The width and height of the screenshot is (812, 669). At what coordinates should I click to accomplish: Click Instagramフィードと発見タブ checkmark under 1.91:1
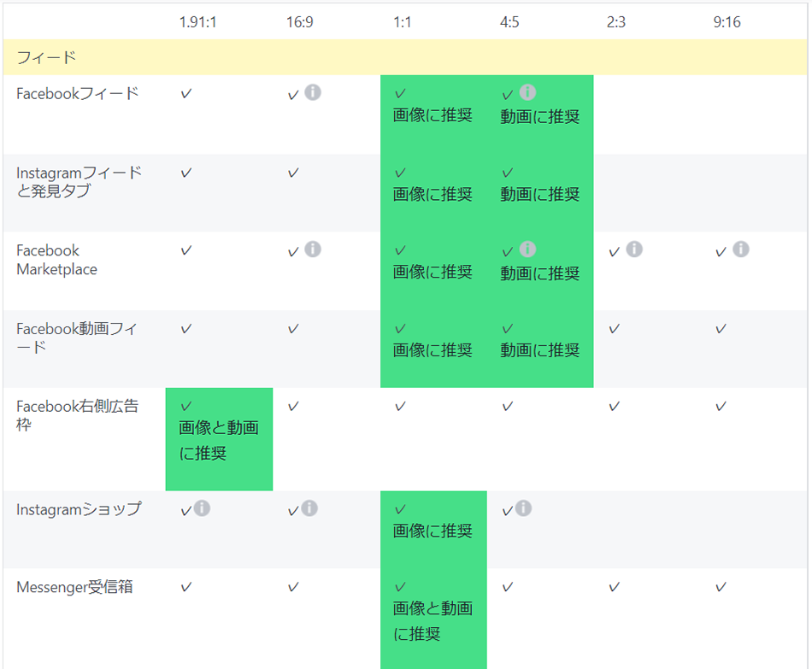[x=186, y=173]
